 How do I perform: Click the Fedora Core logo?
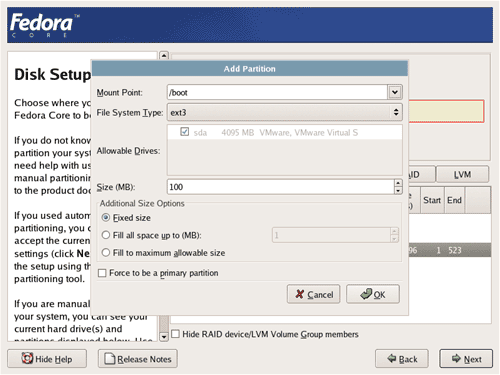click(45, 25)
